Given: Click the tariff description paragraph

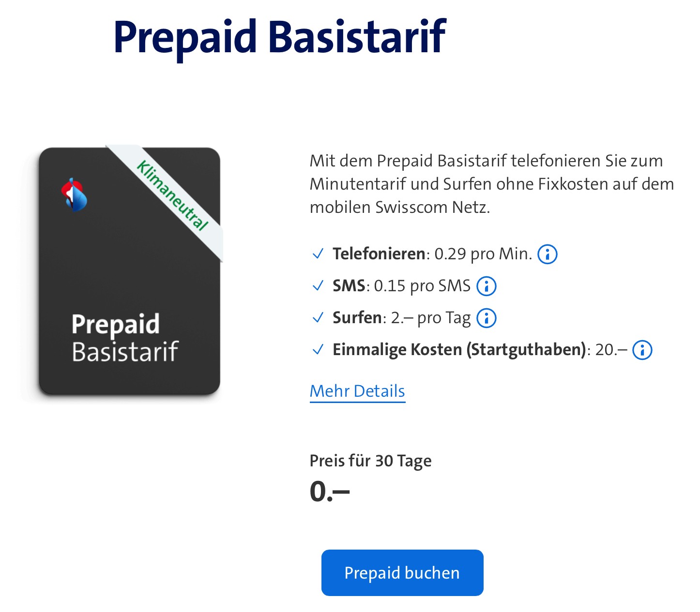Looking at the screenshot, I should click(491, 184).
